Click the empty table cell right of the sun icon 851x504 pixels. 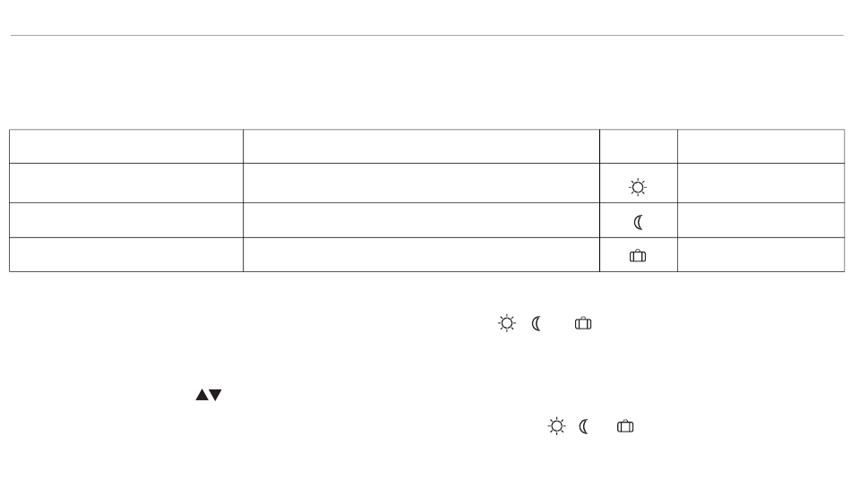click(761, 184)
